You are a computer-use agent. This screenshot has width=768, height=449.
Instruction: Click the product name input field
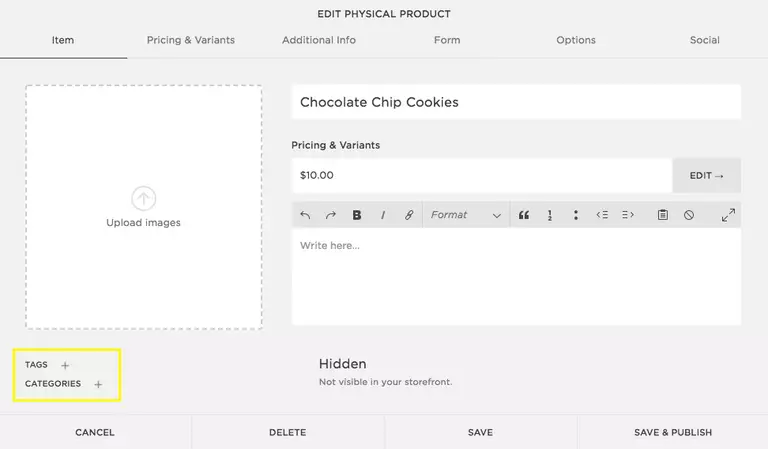[516, 102]
